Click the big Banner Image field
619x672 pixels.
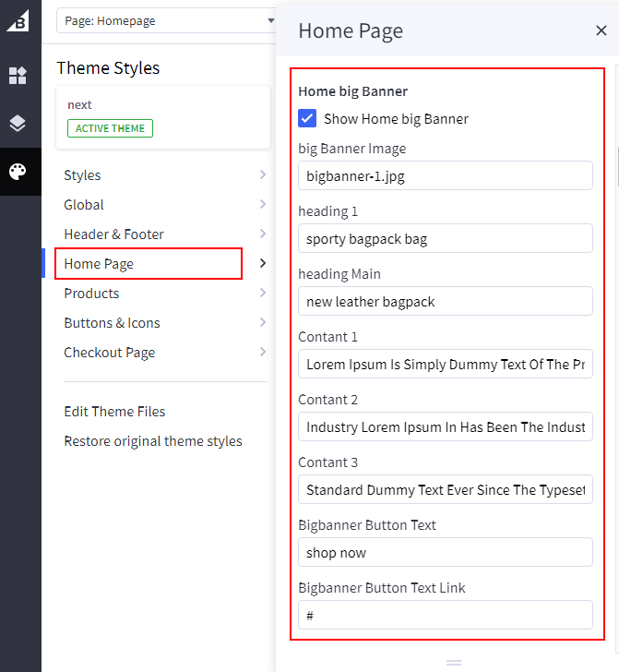446,176
